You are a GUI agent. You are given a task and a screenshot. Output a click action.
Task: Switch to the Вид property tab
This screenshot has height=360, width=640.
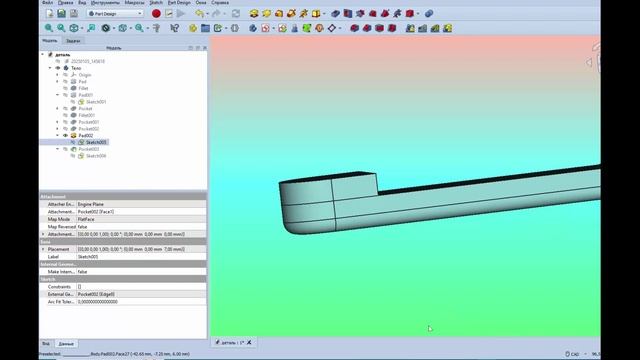tap(46, 344)
